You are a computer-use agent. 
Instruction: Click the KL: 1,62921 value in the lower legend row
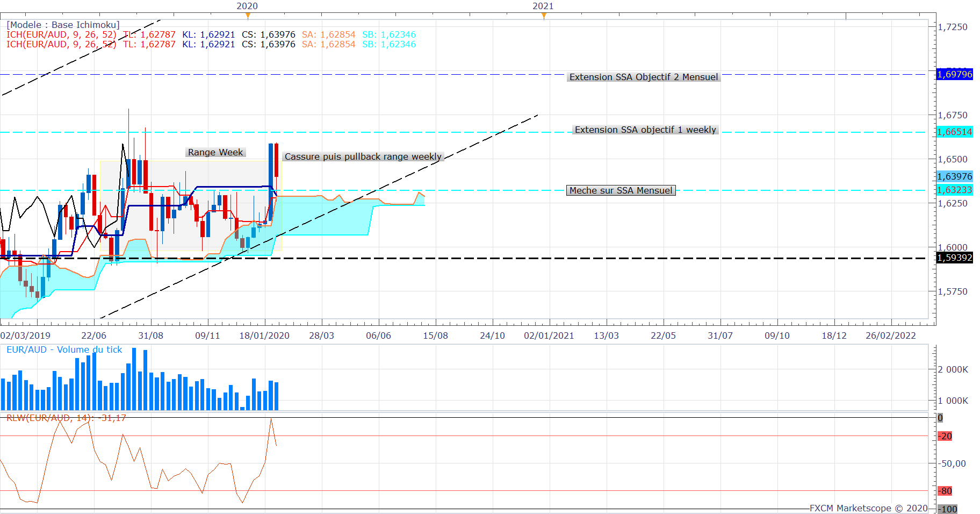coord(208,44)
